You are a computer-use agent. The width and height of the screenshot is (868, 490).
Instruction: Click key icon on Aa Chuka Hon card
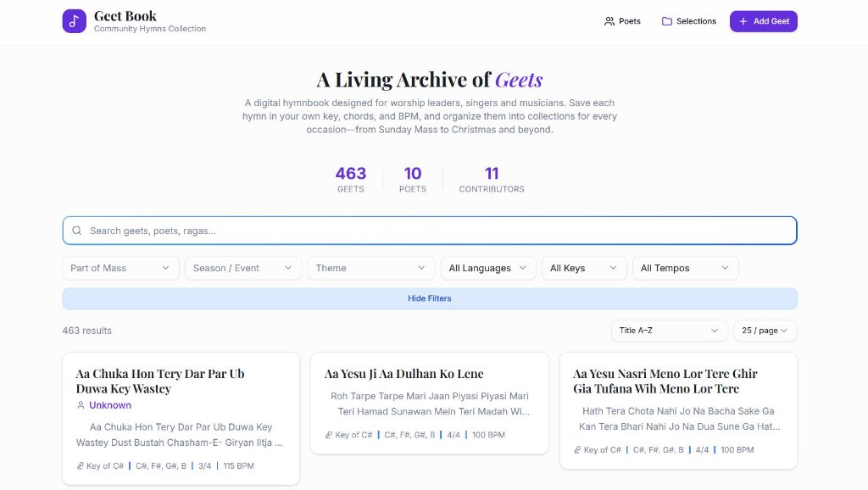[x=81, y=465]
